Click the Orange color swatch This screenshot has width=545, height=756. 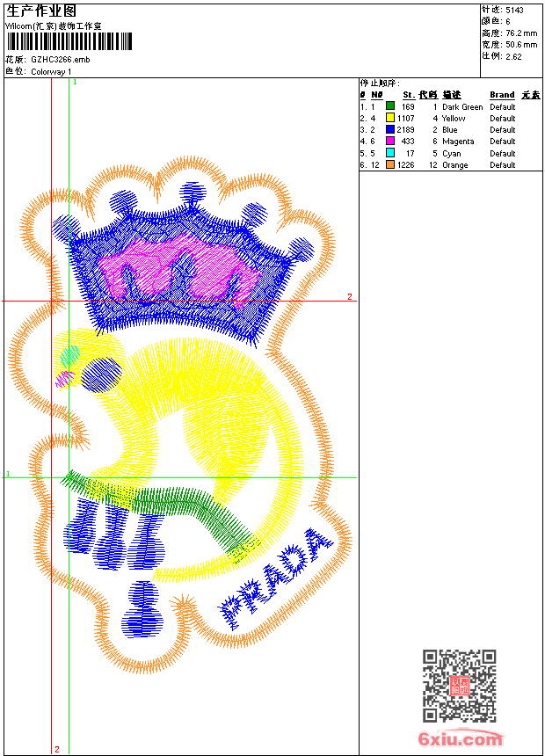pos(390,164)
